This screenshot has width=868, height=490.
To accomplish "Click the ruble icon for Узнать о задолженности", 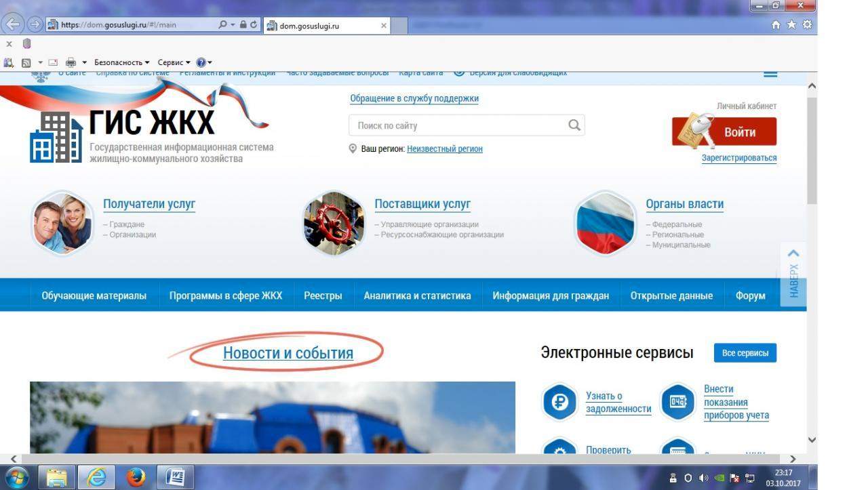I will pos(559,403).
